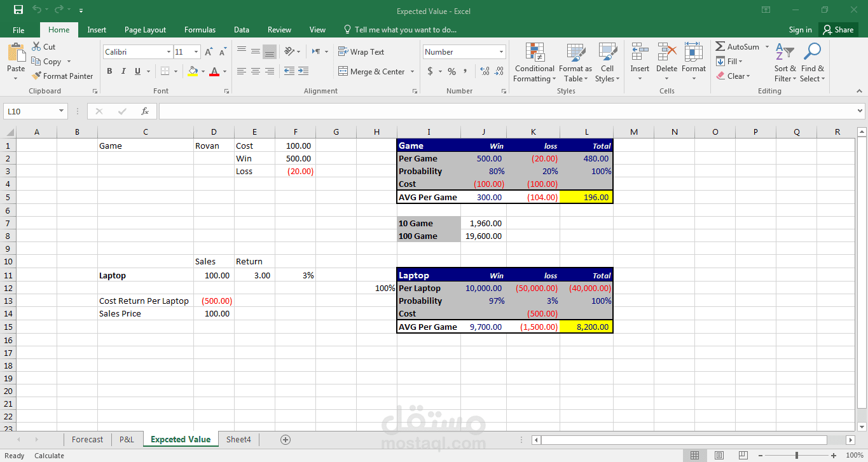
Task: Switch to the Formulas ribbon tab
Action: (200, 29)
